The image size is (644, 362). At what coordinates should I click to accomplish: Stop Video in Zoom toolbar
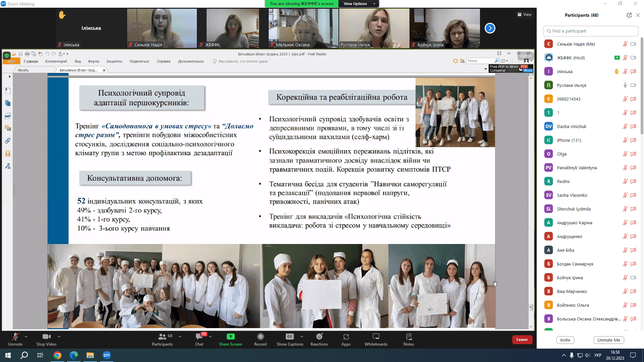click(46, 339)
